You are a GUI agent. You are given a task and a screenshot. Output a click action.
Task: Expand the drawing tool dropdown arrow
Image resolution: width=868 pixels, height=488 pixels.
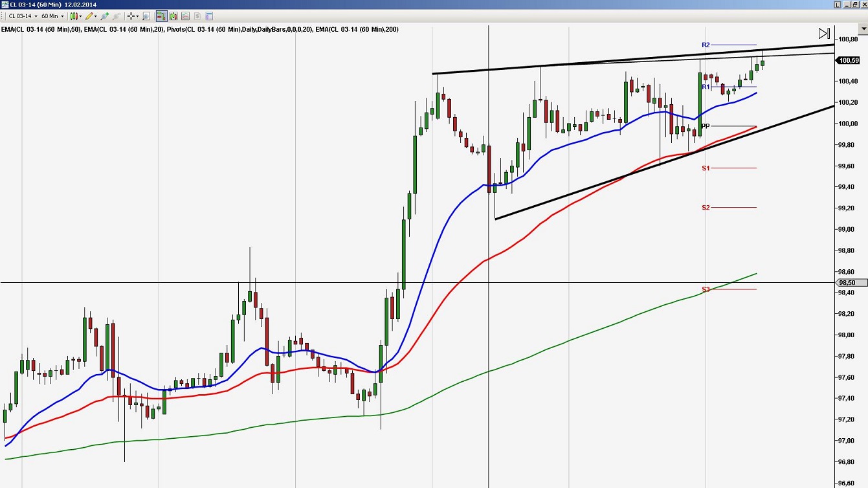(x=95, y=16)
